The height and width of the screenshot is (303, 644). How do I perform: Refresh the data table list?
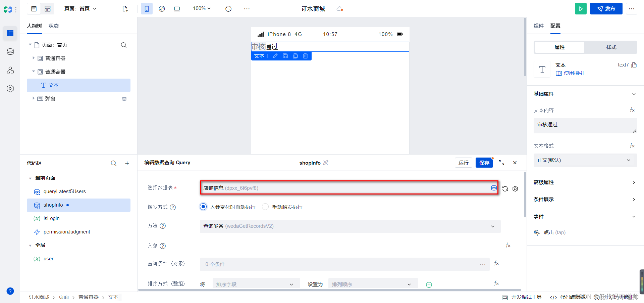[x=505, y=189]
